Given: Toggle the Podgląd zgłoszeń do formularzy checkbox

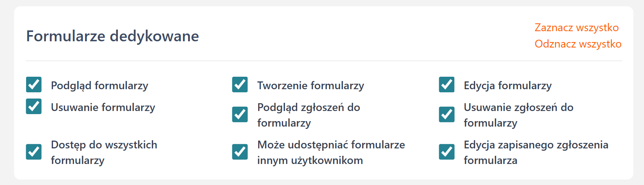Looking at the screenshot, I should pos(240,115).
